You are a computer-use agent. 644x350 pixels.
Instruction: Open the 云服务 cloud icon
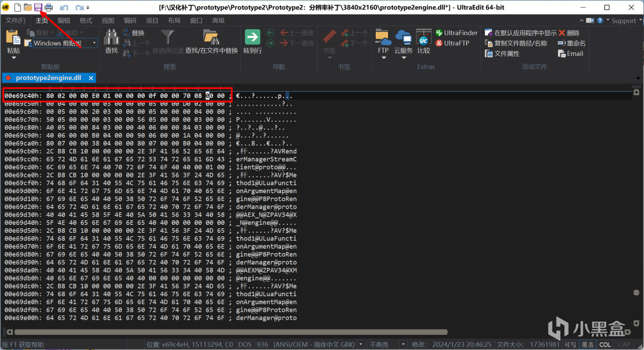pos(404,37)
